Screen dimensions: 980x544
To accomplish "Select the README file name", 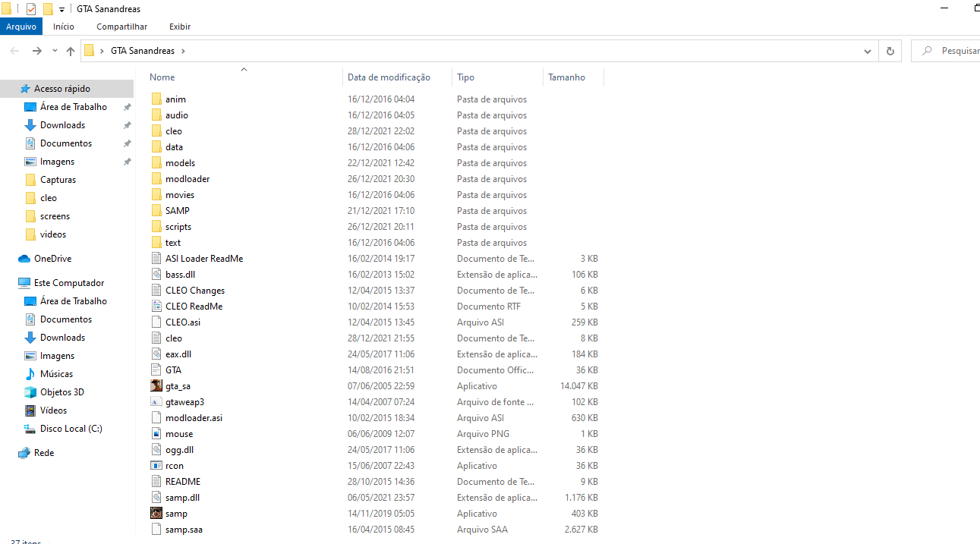I will click(x=183, y=482).
